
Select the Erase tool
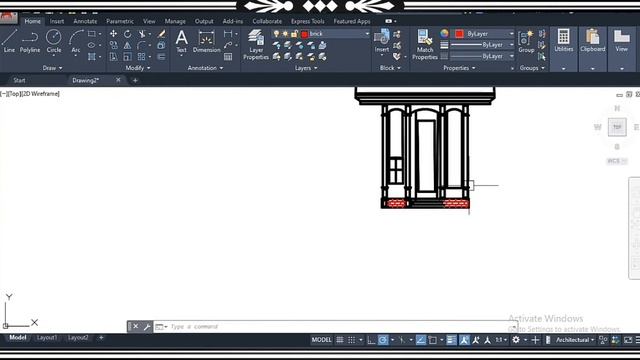point(161,34)
